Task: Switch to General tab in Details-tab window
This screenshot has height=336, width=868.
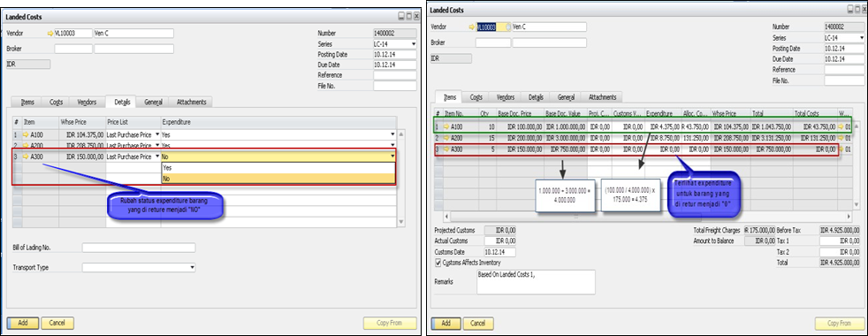Action: click(153, 102)
